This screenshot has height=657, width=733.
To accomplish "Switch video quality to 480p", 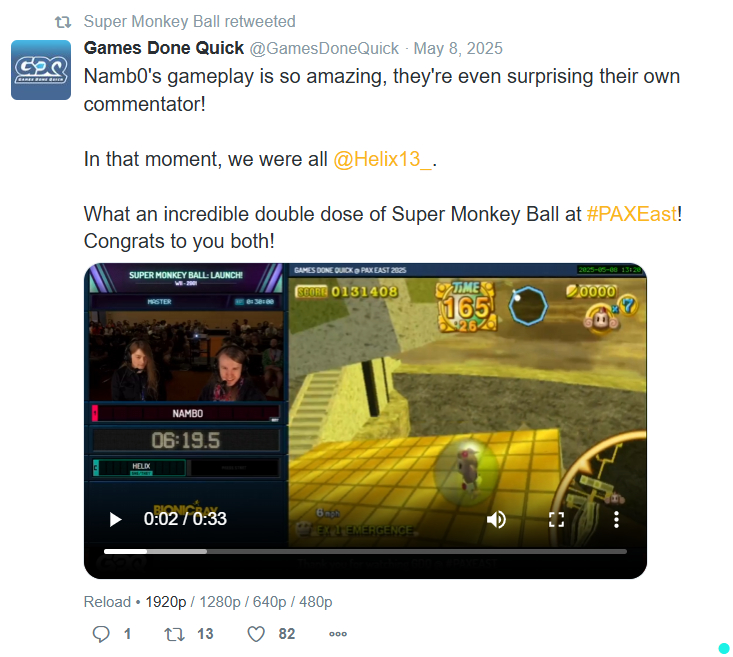I will [316, 602].
